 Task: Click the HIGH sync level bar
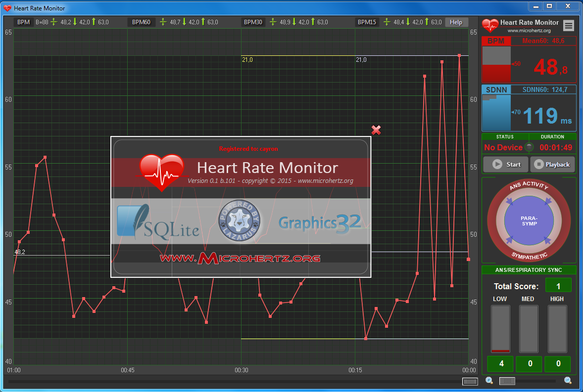pos(557,329)
